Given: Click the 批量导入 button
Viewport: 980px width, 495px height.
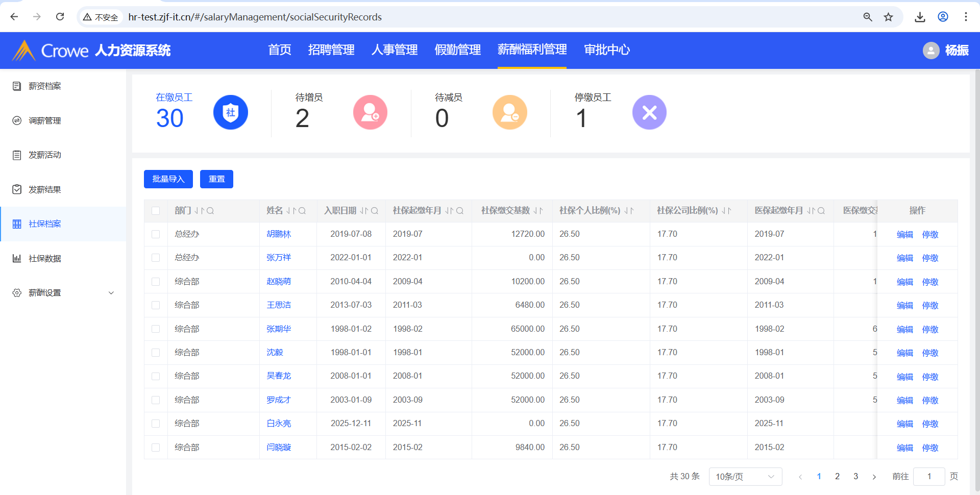Looking at the screenshot, I should point(168,179).
